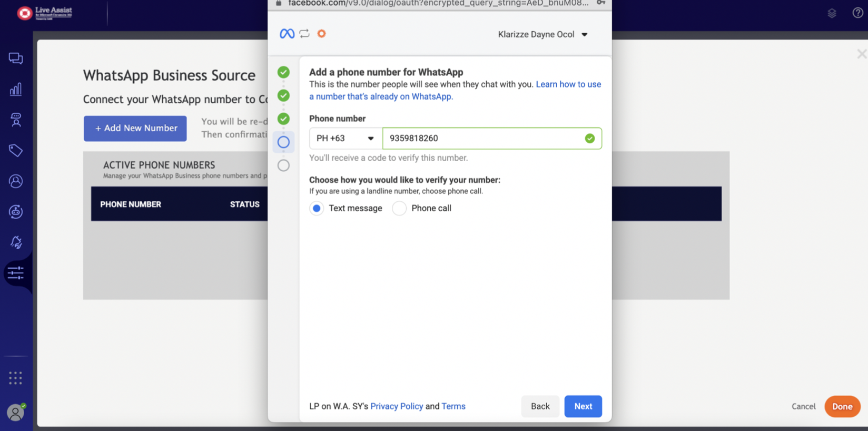Click third completed step checkmark

click(x=283, y=119)
